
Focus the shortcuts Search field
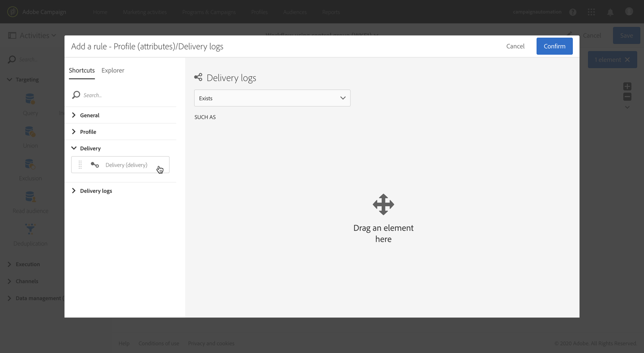pos(123,95)
